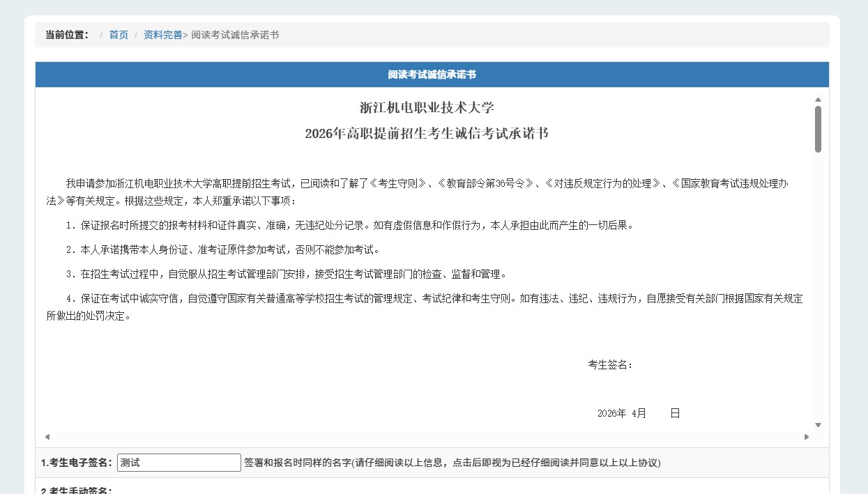
Task: Click the signature hint text beside the input
Action: pos(452,463)
